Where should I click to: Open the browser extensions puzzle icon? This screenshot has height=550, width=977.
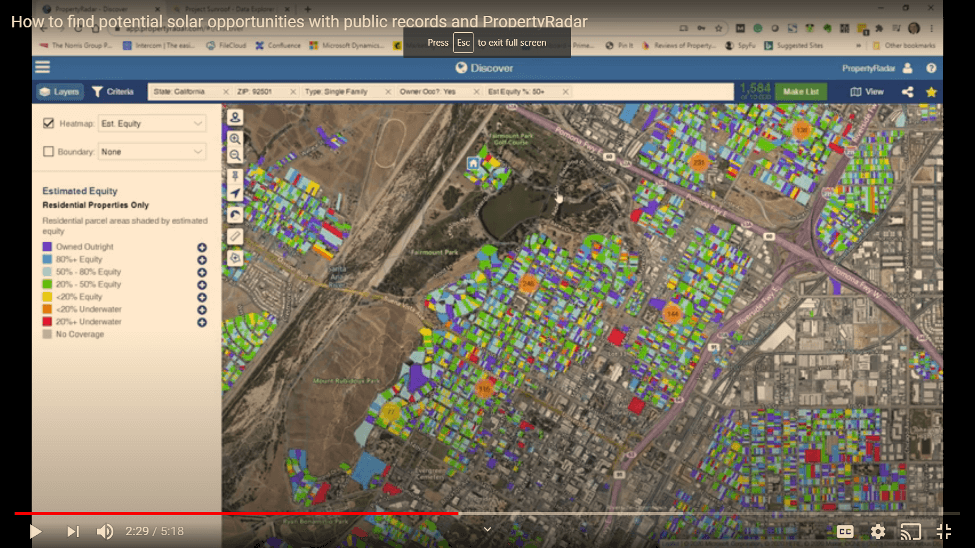pyautogui.click(x=879, y=28)
